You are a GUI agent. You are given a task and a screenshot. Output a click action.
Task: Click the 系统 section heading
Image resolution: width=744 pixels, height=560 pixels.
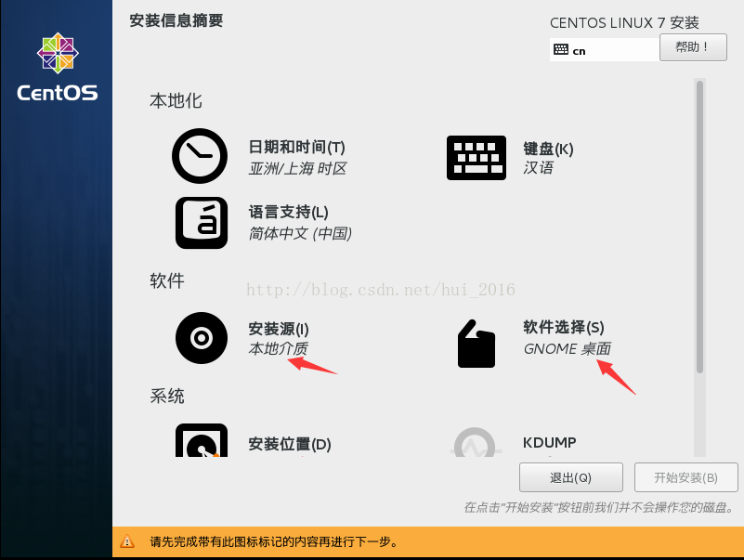[167, 396]
